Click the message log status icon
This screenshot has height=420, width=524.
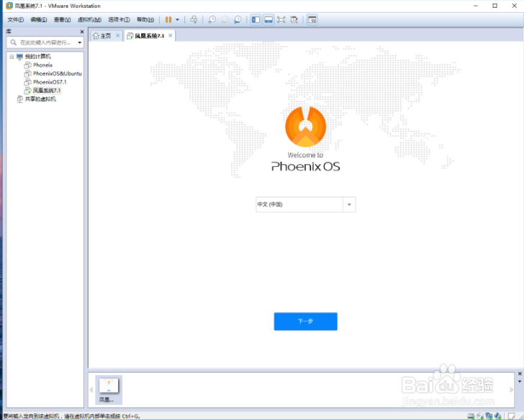point(511,416)
